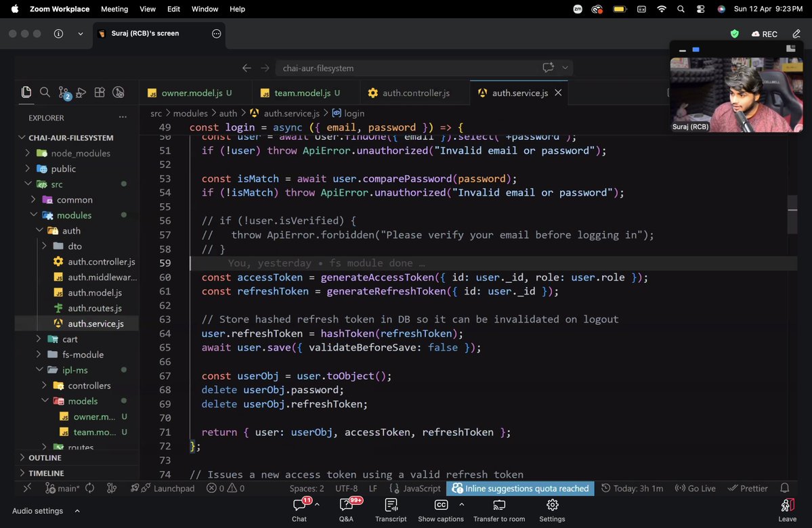Open Zoom Chat panel
The width and height of the screenshot is (812, 528).
tap(299, 510)
